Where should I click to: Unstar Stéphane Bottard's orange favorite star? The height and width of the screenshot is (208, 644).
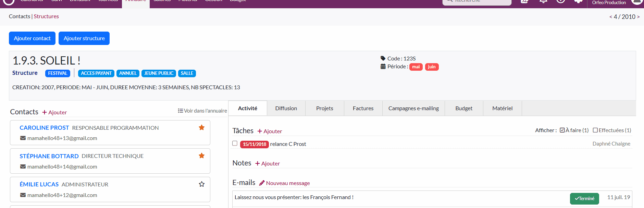[x=202, y=156]
